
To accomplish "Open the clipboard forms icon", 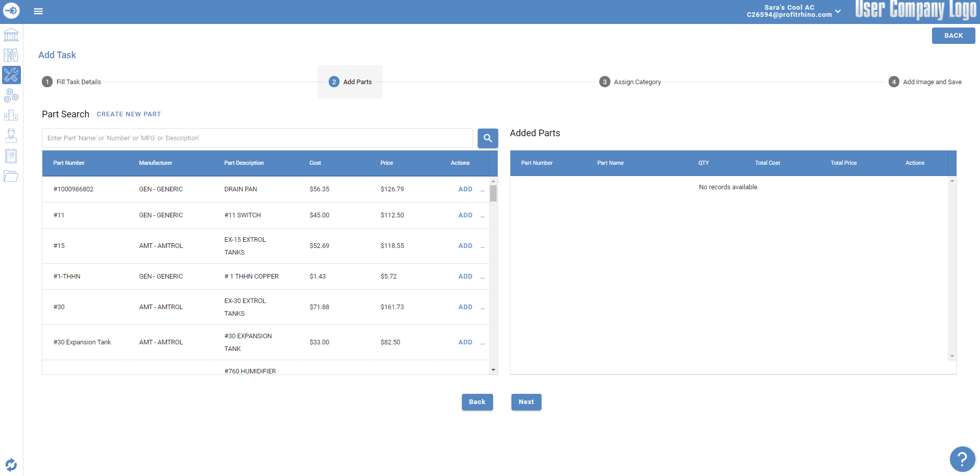I will 11,156.
